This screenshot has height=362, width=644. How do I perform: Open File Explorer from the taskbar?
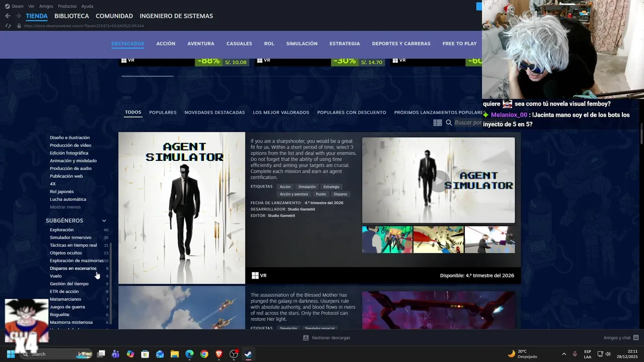coord(175,354)
